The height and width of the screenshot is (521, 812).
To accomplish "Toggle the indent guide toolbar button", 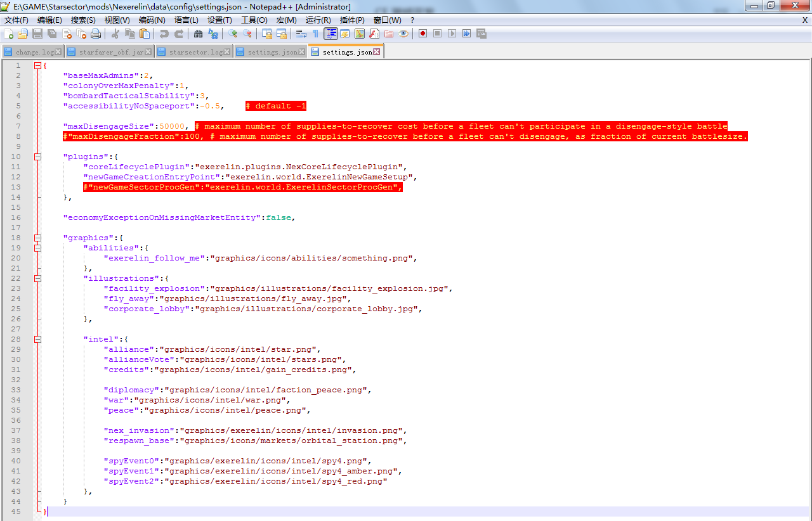I will [331, 34].
